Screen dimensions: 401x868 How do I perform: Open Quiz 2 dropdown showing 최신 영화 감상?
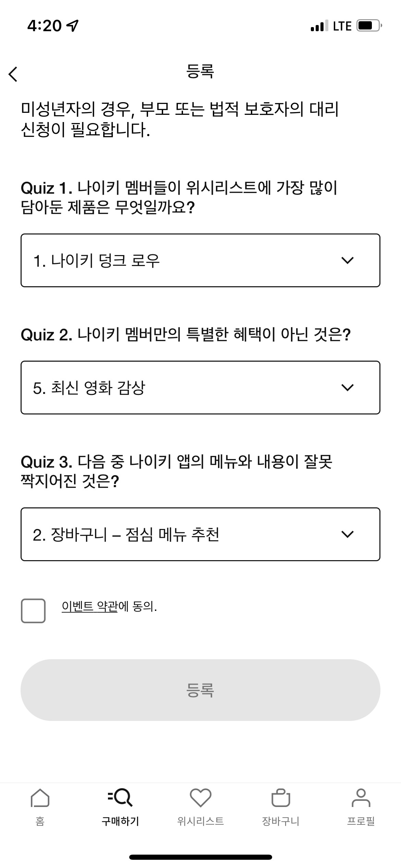click(x=200, y=387)
